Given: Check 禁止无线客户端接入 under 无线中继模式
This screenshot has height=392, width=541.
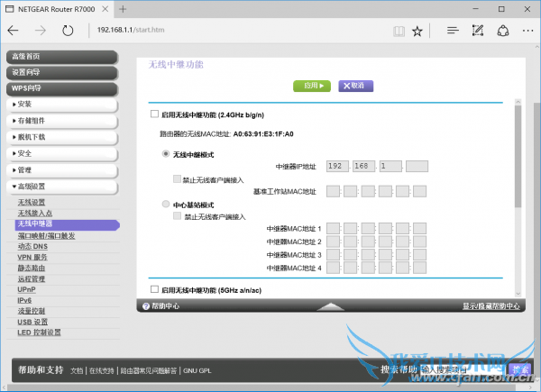Looking at the screenshot, I should click(177, 179).
